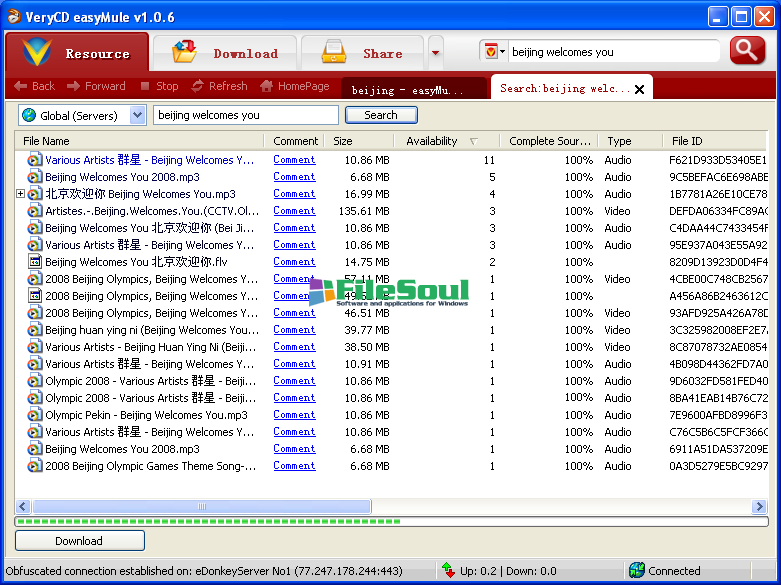Click the upload/download speed arrows icon
Viewport: 781px width, 585px height.
coord(448,571)
